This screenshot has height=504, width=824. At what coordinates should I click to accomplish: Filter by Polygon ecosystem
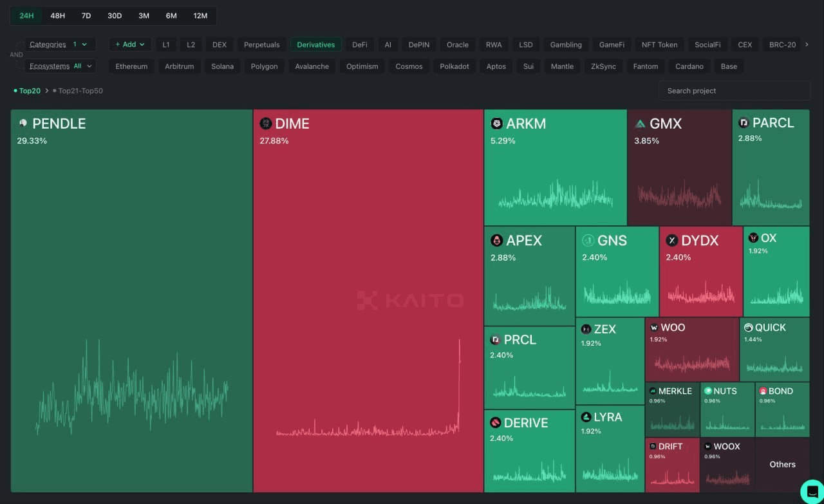(265, 66)
